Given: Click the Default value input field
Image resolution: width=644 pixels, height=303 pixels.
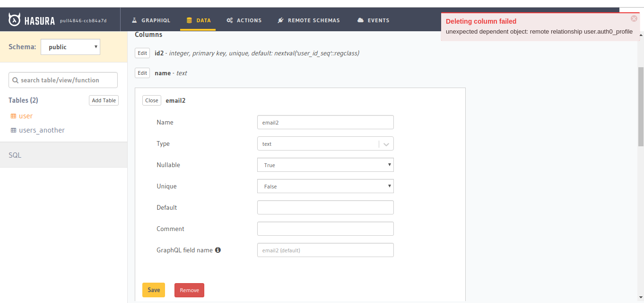Looking at the screenshot, I should point(325,207).
